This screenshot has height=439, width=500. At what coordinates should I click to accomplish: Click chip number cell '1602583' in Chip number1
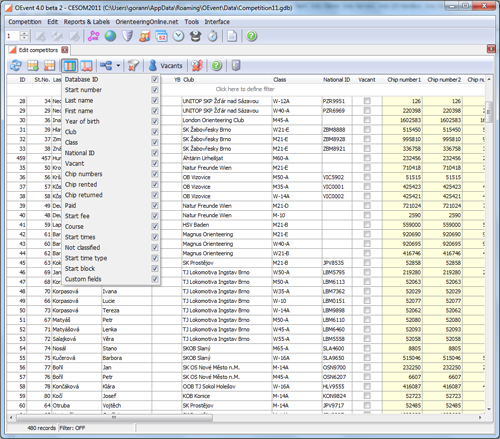[403, 120]
